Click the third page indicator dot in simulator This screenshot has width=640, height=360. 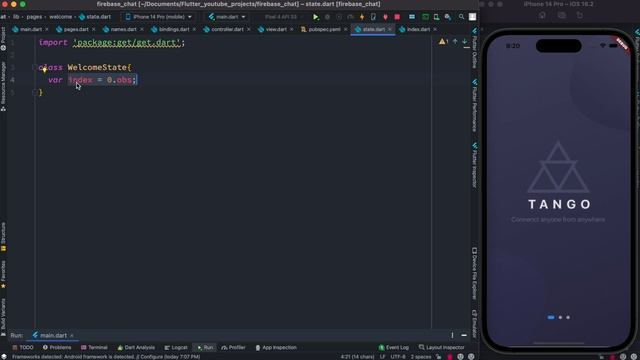tap(568, 317)
